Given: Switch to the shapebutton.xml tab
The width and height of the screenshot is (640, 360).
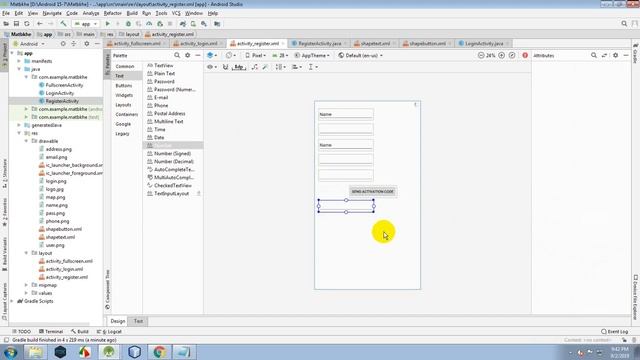Looking at the screenshot, I should pyautogui.click(x=427, y=43).
